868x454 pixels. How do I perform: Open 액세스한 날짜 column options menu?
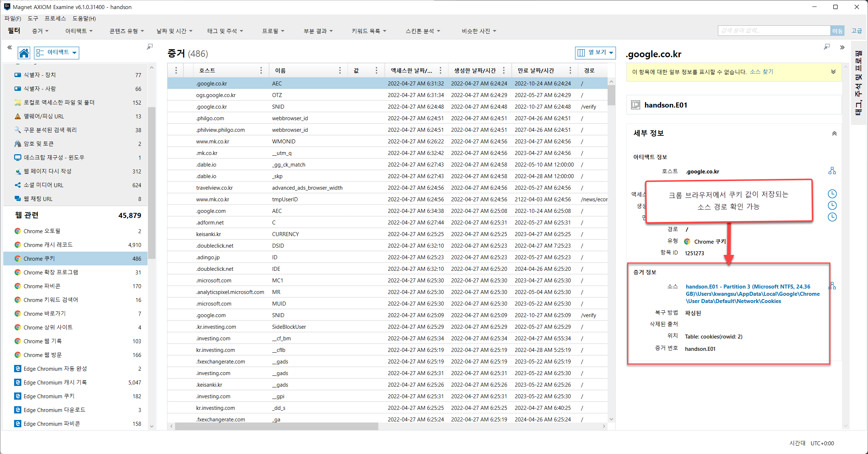point(440,70)
